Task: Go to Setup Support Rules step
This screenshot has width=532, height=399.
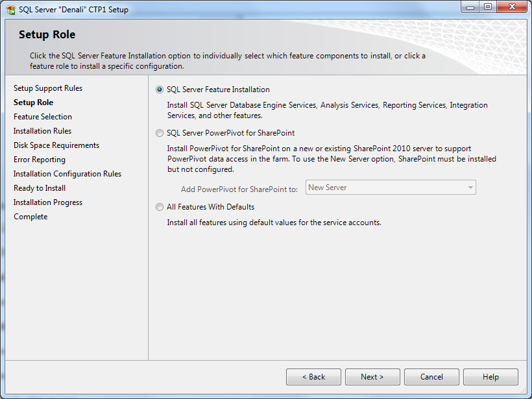Action: [x=48, y=88]
